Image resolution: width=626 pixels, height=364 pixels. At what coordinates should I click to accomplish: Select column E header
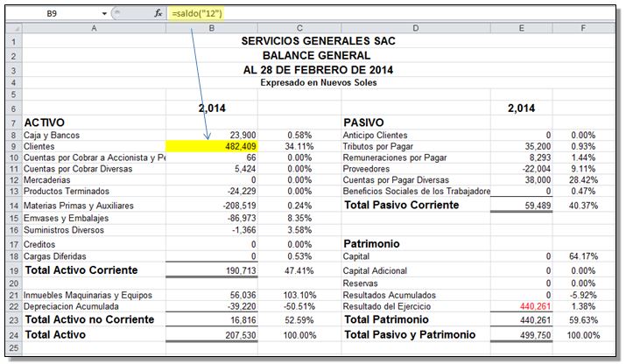522,28
